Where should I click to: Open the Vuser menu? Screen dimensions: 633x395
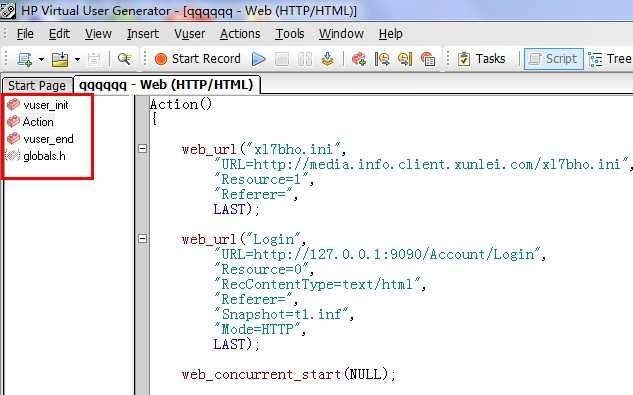point(190,34)
